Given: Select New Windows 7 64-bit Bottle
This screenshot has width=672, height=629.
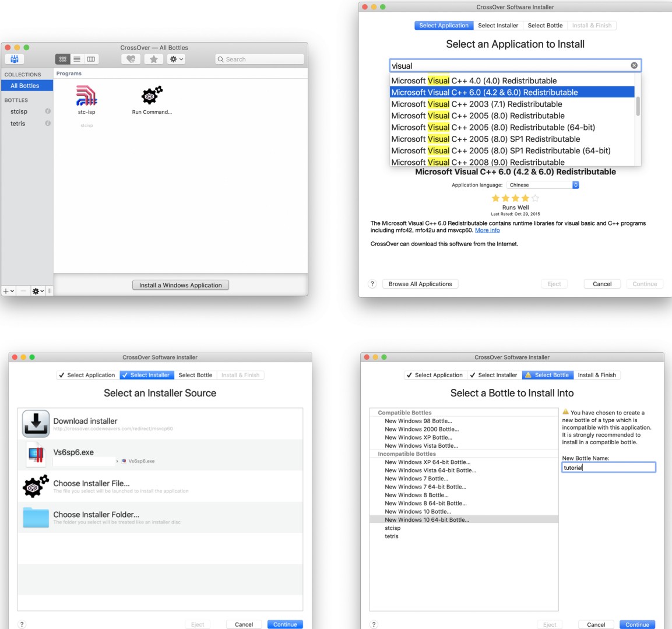Looking at the screenshot, I should (x=464, y=487).
